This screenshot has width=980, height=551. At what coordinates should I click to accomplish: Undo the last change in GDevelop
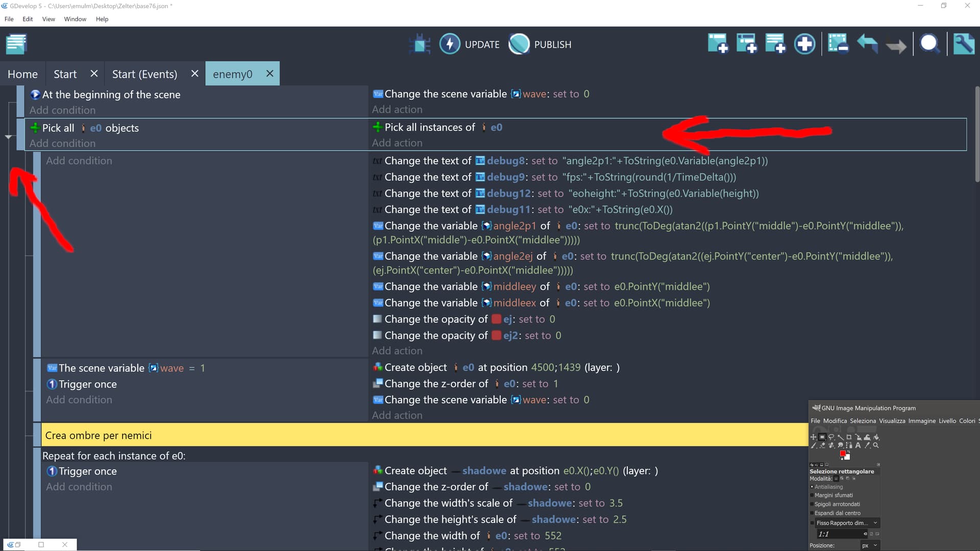tap(868, 44)
